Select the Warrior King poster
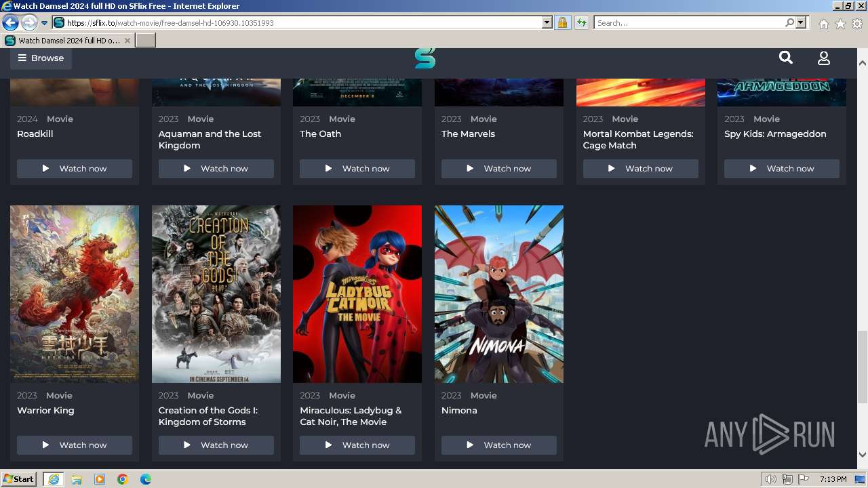This screenshot has height=488, width=868. [75, 294]
